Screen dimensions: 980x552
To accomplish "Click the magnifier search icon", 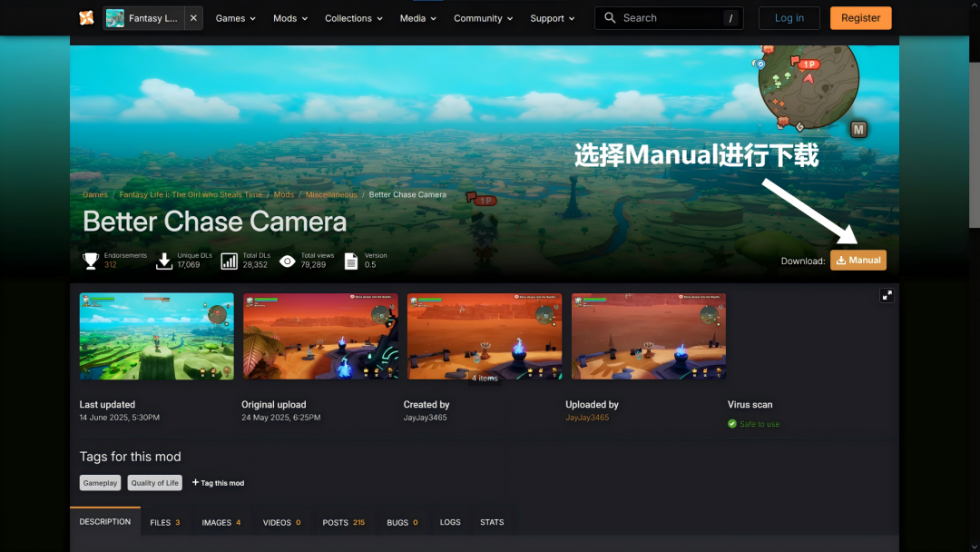I will 610,17.
